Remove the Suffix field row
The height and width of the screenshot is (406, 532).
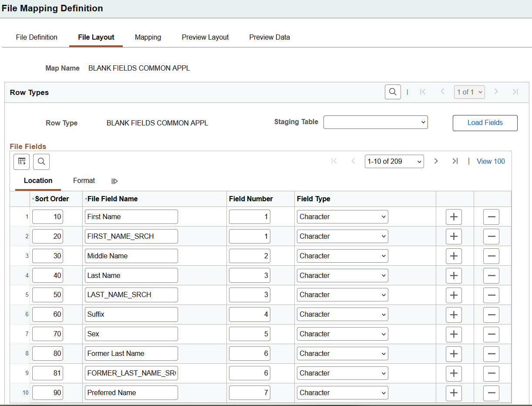(491, 315)
